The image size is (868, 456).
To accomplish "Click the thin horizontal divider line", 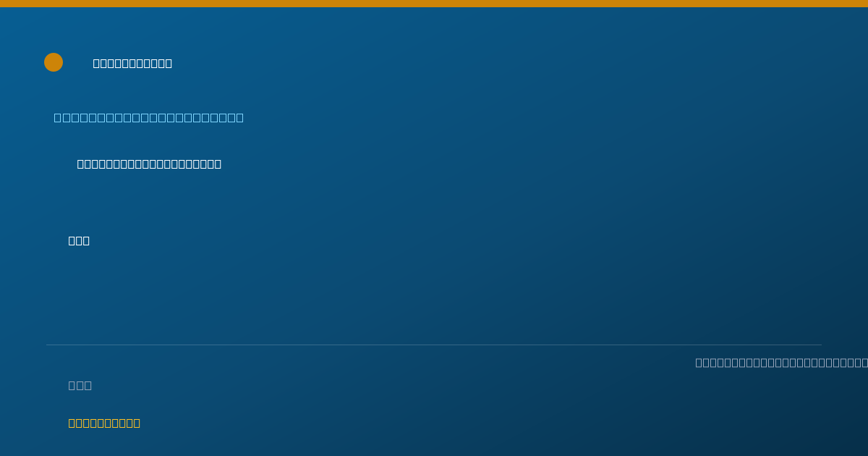I will click(434, 345).
